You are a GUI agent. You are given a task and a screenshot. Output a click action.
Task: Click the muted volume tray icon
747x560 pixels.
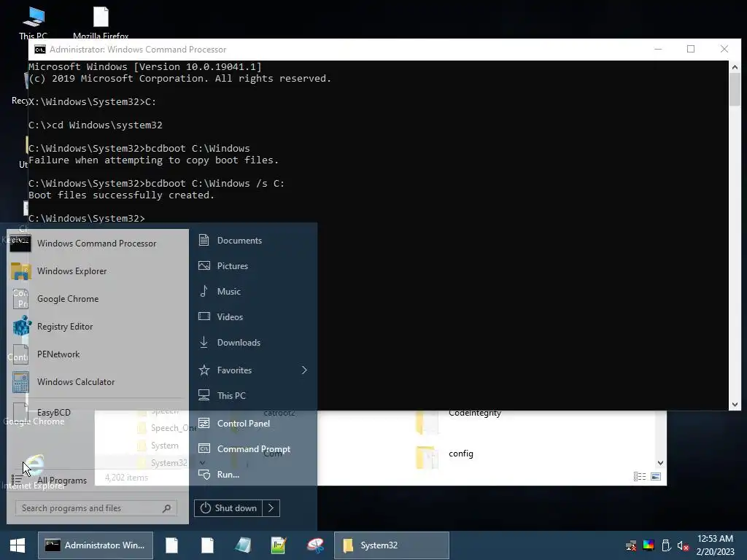point(683,545)
